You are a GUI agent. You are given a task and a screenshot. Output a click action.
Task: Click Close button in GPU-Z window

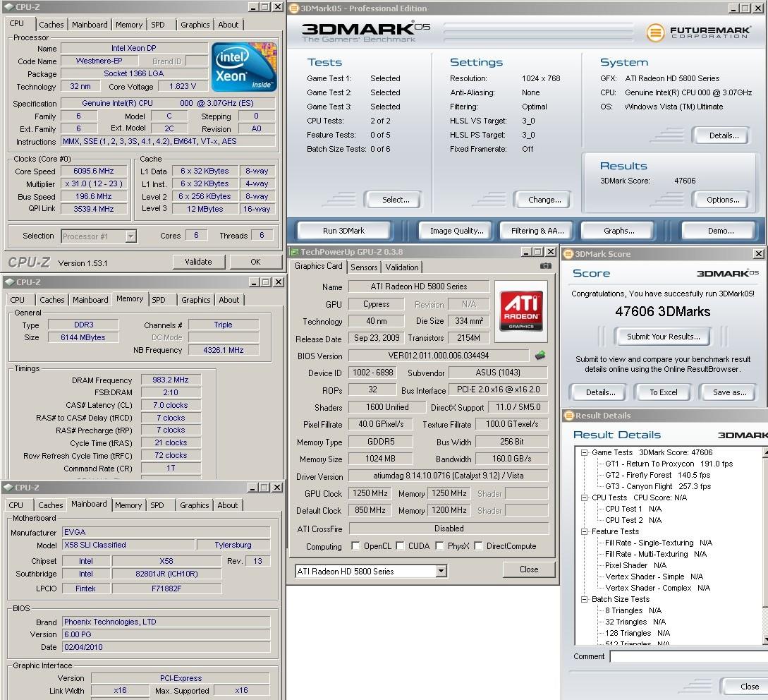[x=528, y=569]
